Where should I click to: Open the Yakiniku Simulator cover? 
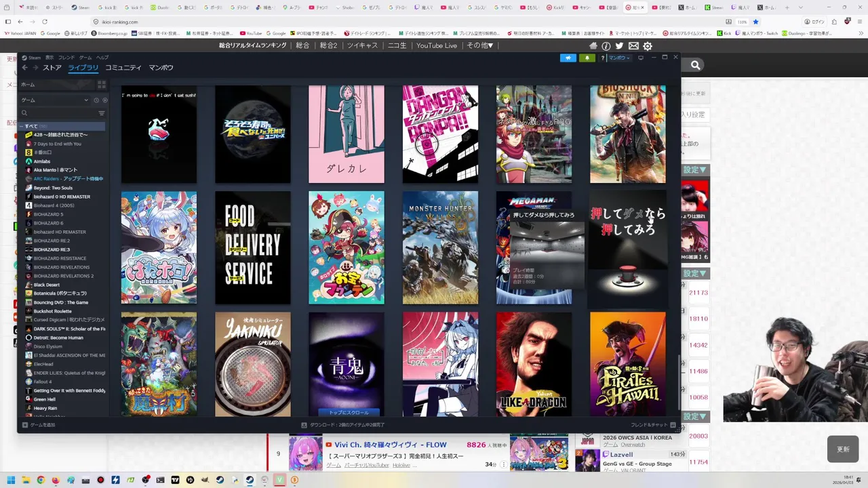click(252, 364)
